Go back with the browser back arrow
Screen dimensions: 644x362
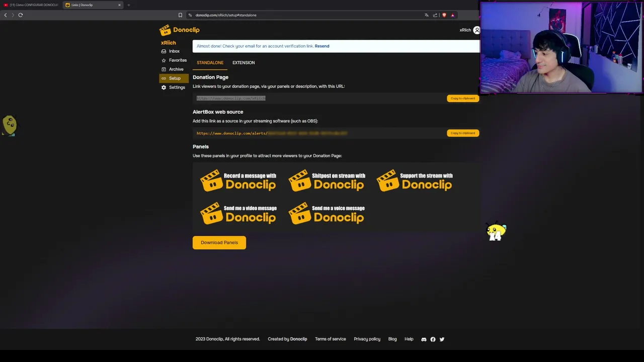[6, 15]
